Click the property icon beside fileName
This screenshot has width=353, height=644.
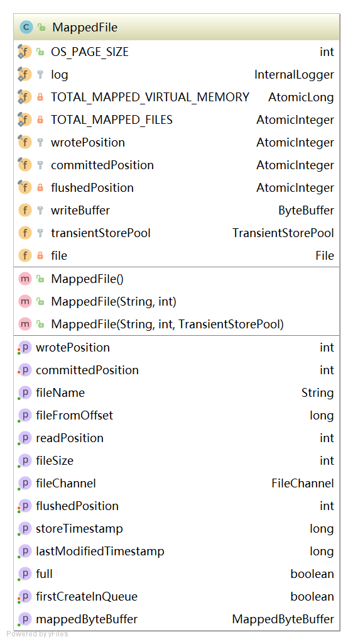coord(25,392)
